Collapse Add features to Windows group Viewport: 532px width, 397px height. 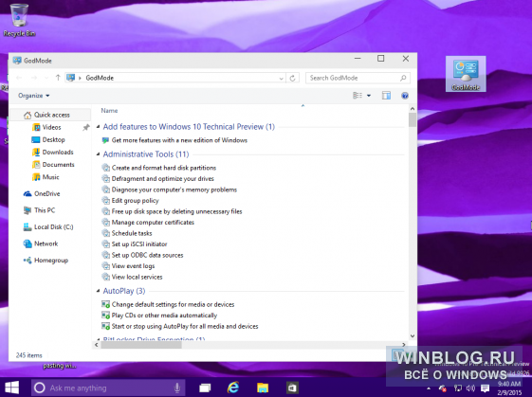pyautogui.click(x=99, y=127)
